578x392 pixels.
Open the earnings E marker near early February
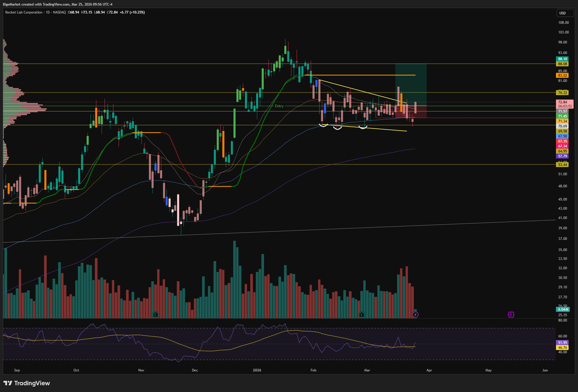point(361,314)
